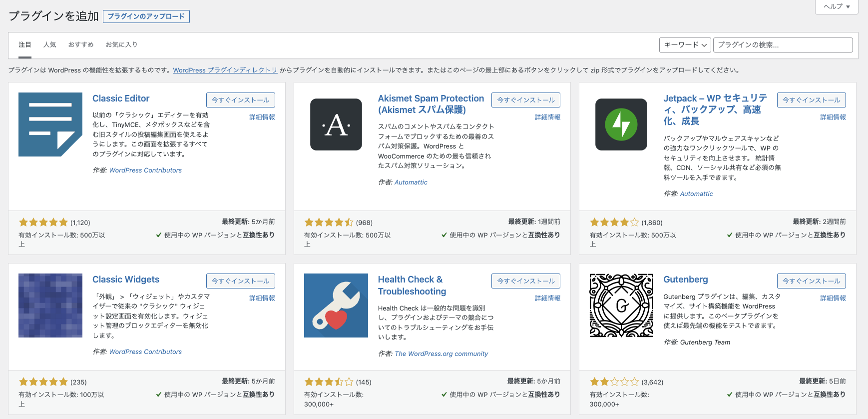The width and height of the screenshot is (868, 419).
Task: Focus the プラグインの検索 search field
Action: pyautogui.click(x=783, y=45)
